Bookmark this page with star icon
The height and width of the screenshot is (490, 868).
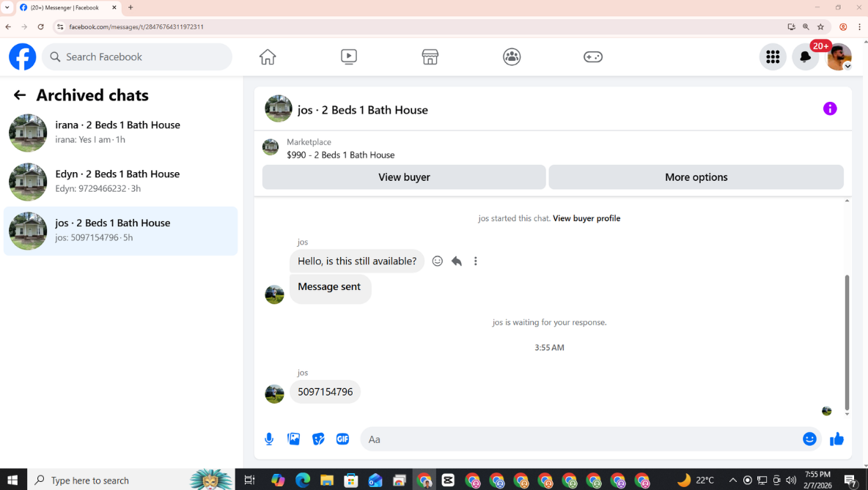(820, 26)
